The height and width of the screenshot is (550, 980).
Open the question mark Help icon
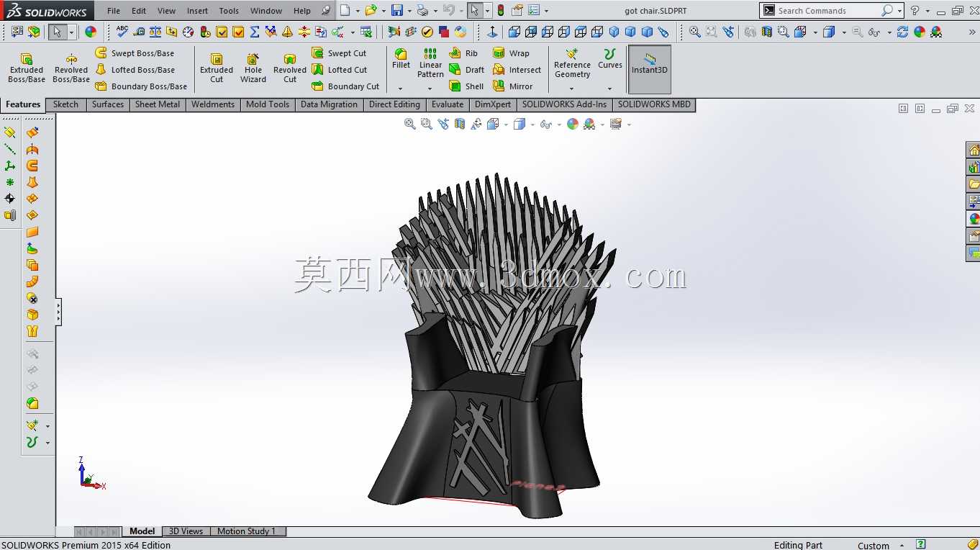pyautogui.click(x=915, y=10)
